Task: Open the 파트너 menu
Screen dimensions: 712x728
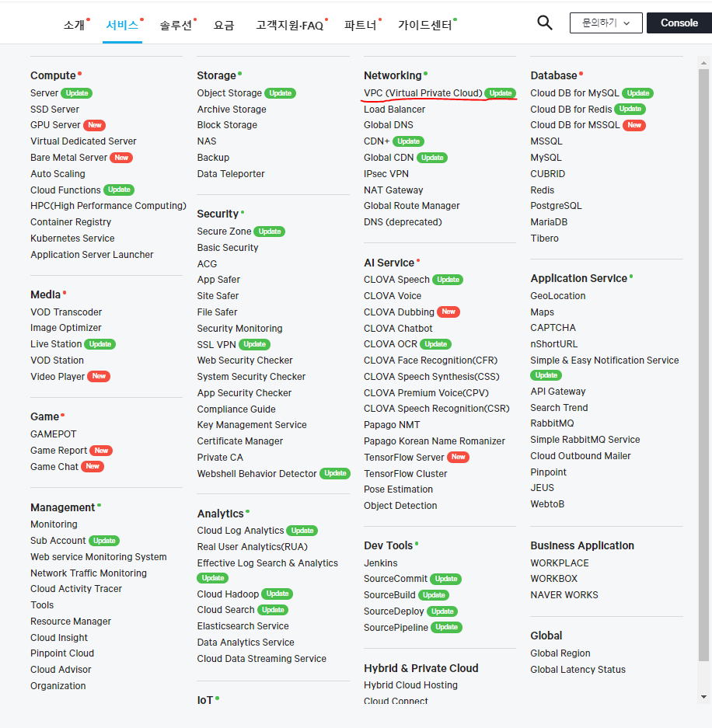Action: [x=360, y=25]
